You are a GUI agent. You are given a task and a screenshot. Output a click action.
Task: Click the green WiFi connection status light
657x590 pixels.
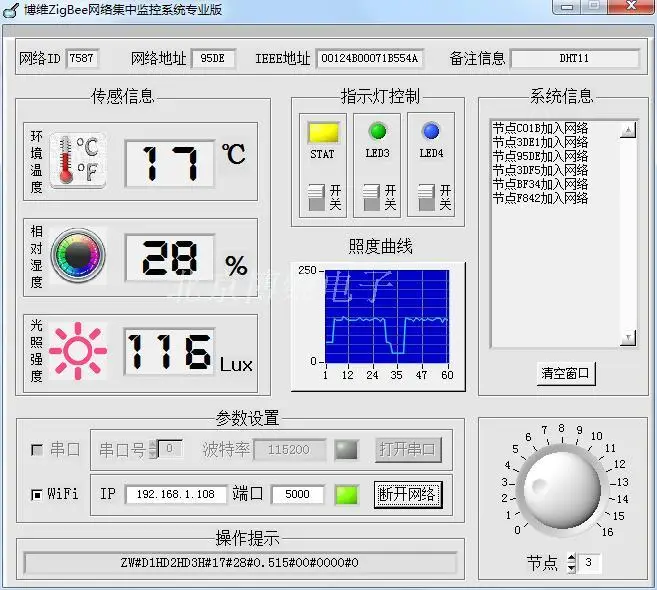[346, 494]
